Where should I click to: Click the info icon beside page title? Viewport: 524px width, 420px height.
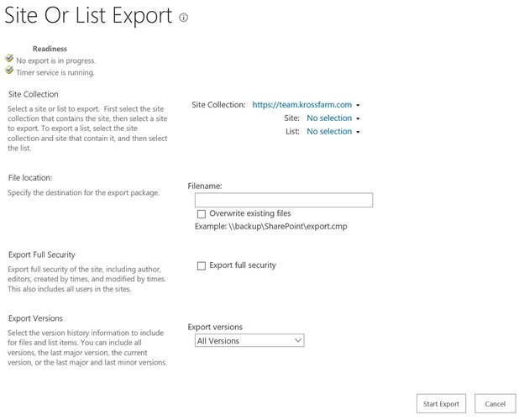pyautogui.click(x=184, y=18)
